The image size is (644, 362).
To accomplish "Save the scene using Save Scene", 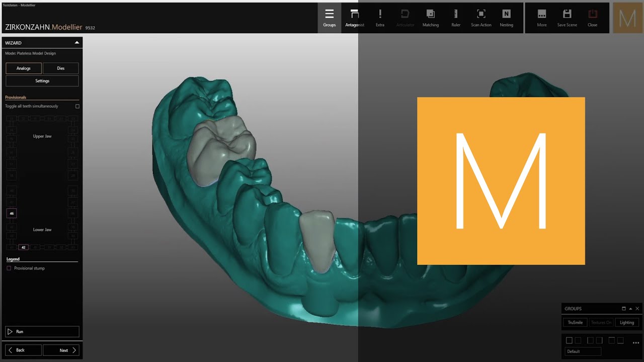I will pyautogui.click(x=567, y=18).
